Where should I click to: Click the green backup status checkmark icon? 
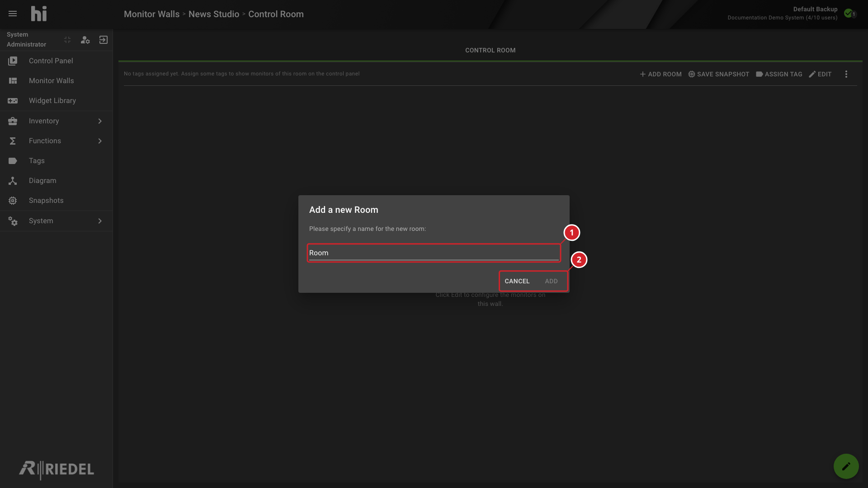pyautogui.click(x=849, y=13)
